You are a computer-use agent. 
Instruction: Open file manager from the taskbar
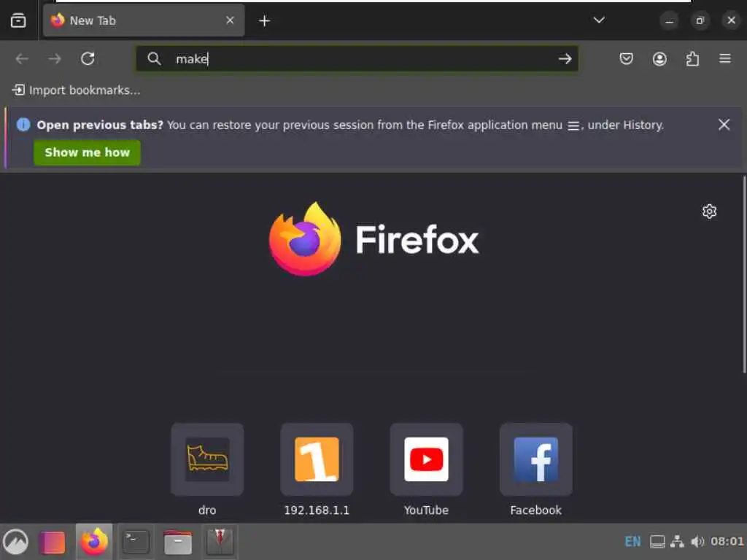point(178,542)
